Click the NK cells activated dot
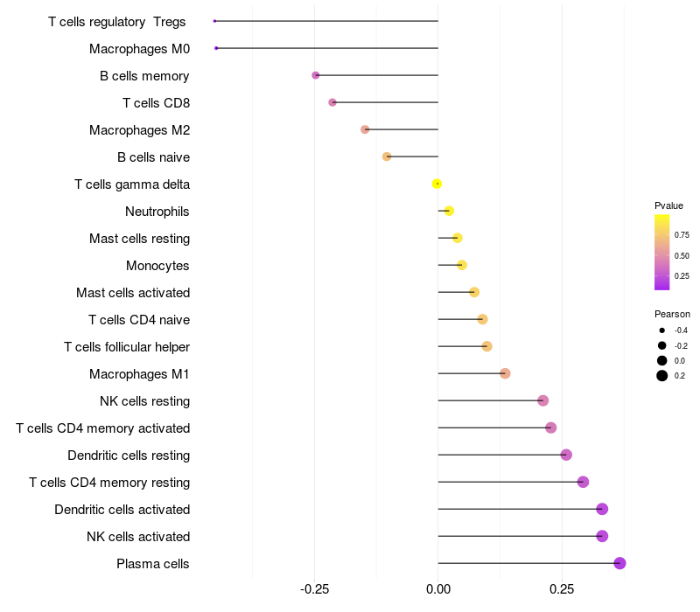The width and height of the screenshot is (700, 612). pos(602,536)
